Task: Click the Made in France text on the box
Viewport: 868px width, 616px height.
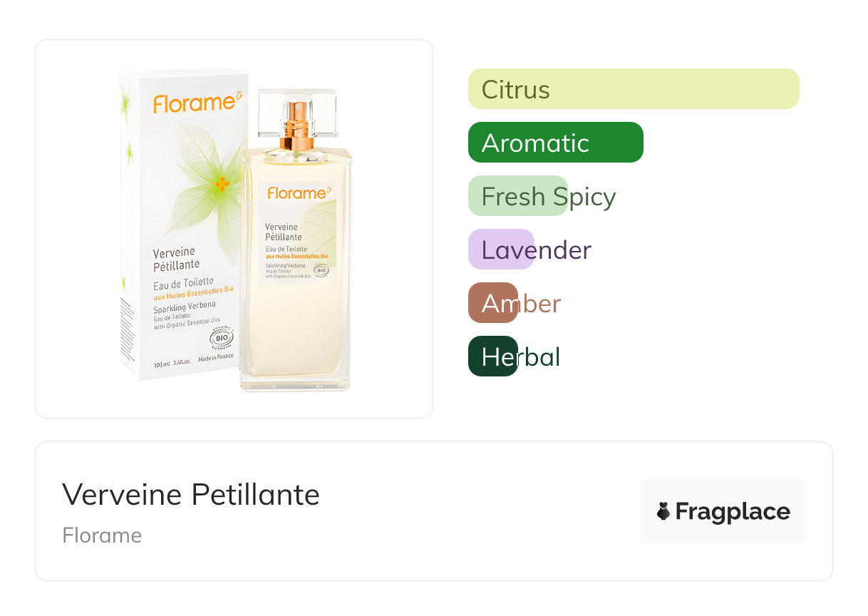Action: click(216, 358)
